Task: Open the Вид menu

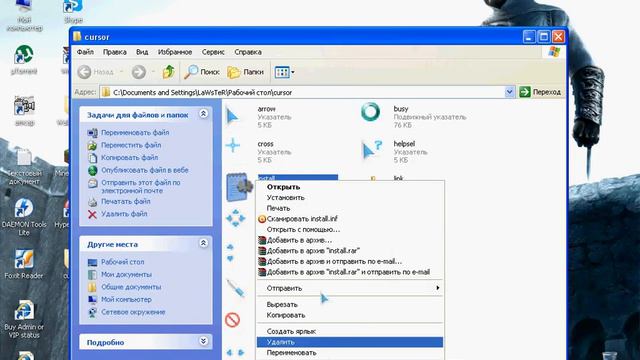Action: (142, 52)
